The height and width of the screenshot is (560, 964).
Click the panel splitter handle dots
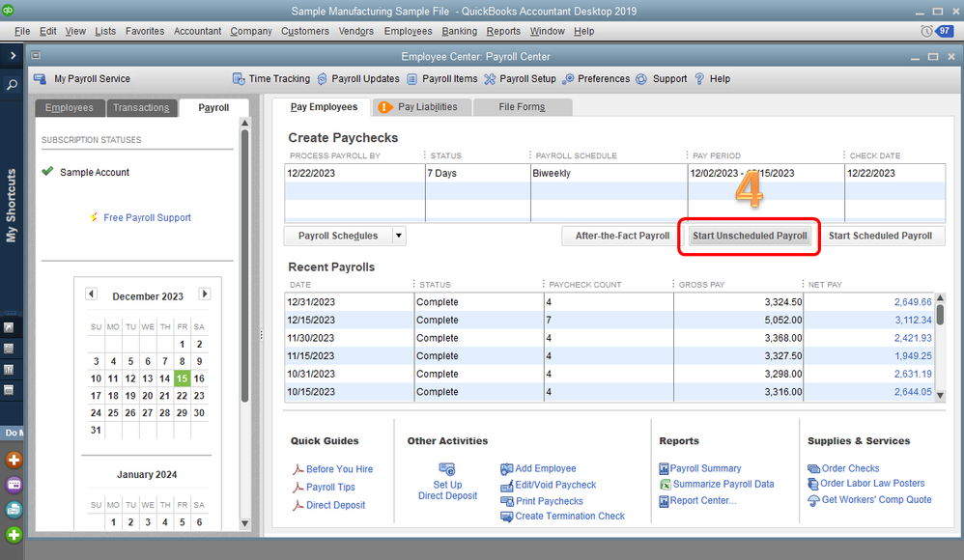[262, 336]
